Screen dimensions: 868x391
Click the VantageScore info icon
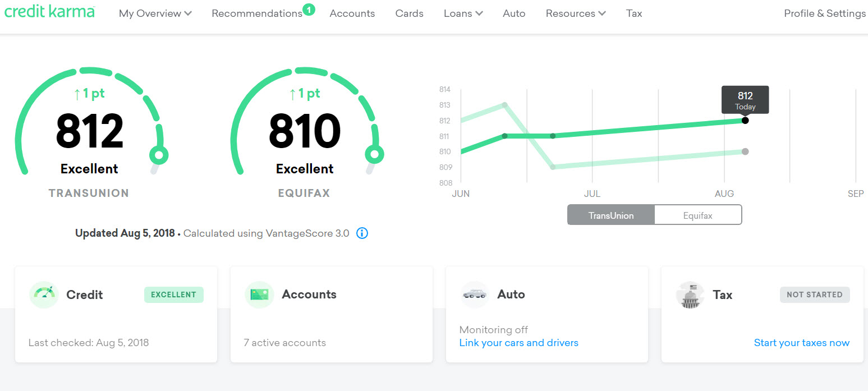[362, 233]
